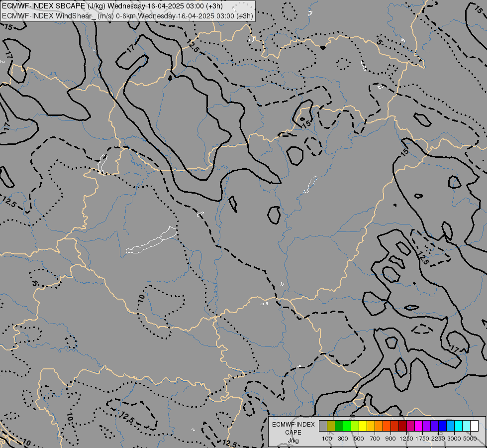Click the large elongated white lake outline

point(152,240)
